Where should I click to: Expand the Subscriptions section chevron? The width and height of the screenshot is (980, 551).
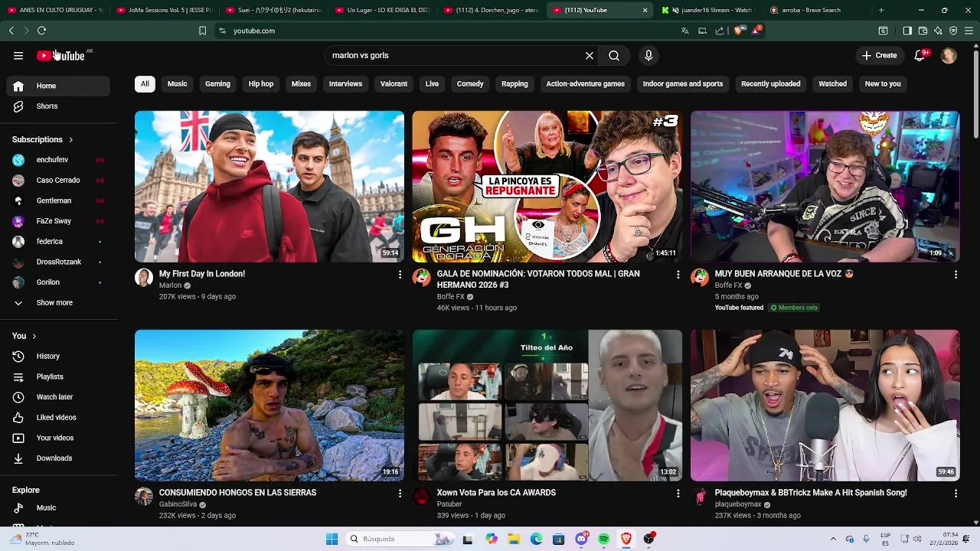(x=70, y=140)
